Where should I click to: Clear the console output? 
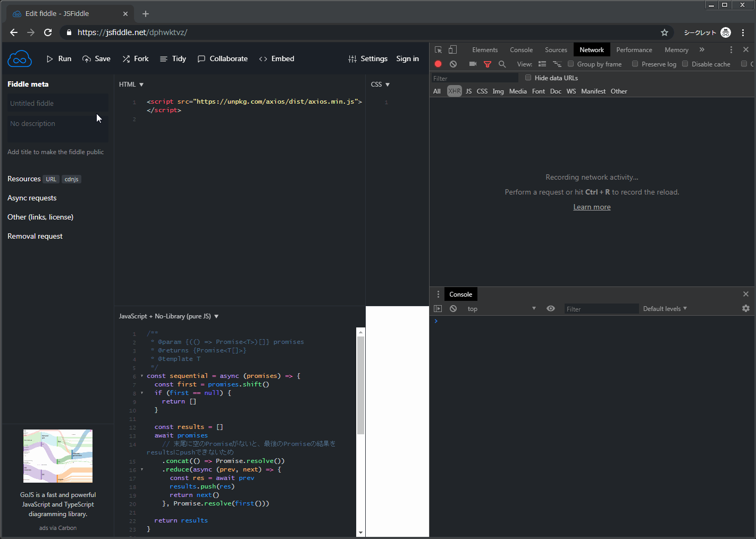click(453, 308)
